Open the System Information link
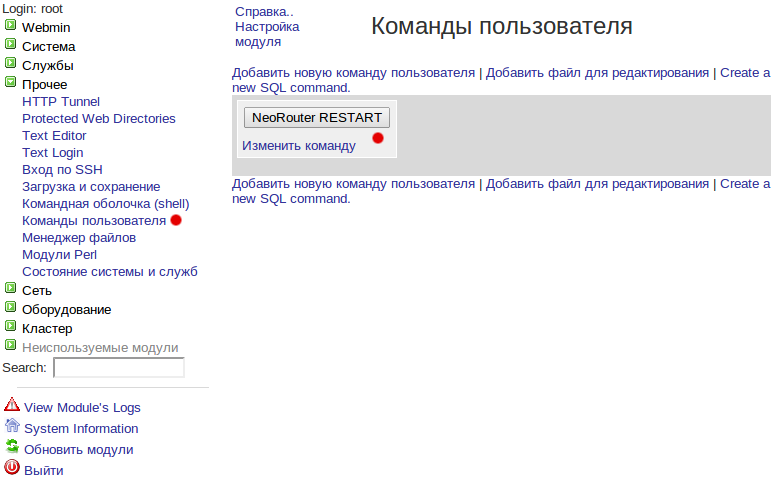 pyautogui.click(x=81, y=429)
